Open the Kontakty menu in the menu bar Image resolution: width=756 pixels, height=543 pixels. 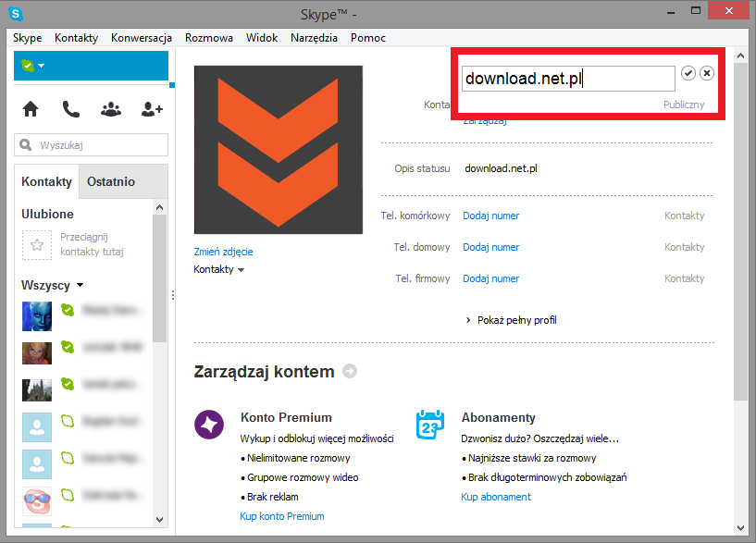76,38
